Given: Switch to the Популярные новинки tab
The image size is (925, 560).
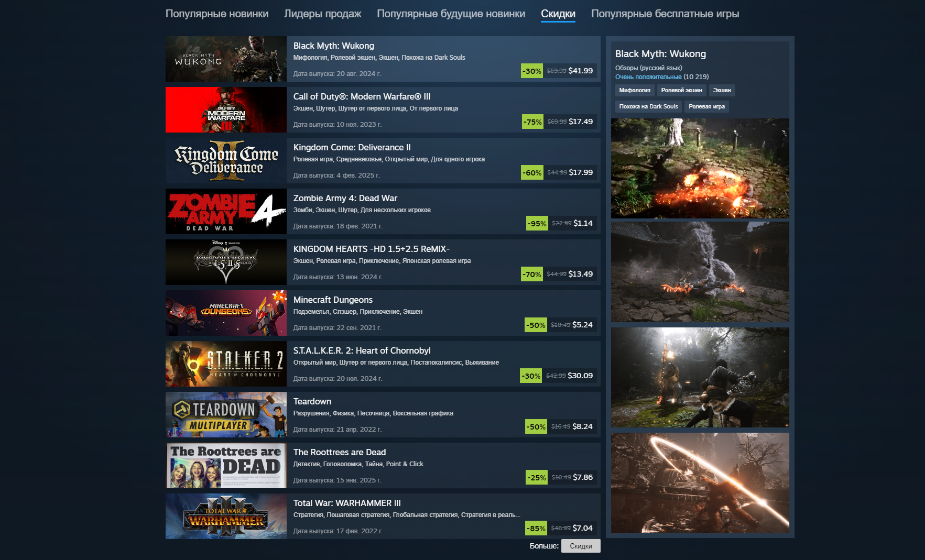Looking at the screenshot, I should click(217, 14).
